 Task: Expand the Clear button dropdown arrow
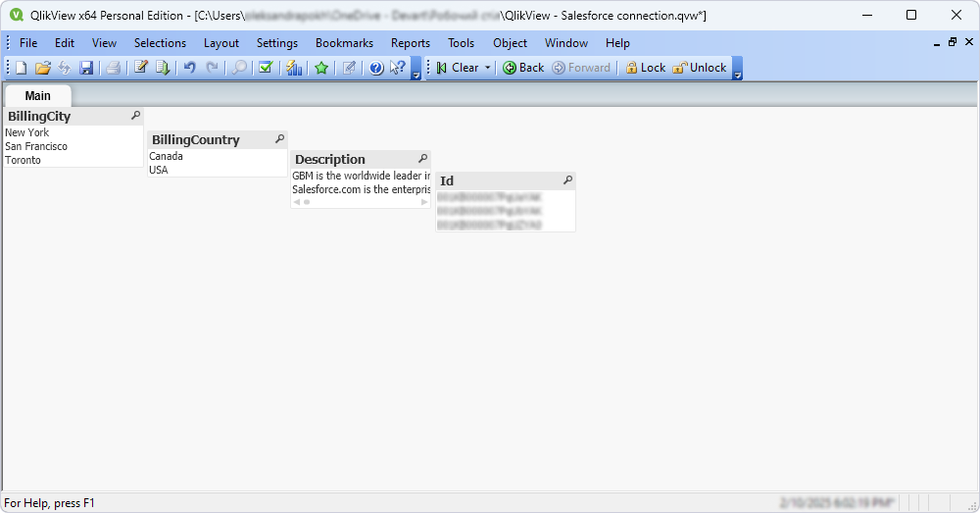coord(487,68)
